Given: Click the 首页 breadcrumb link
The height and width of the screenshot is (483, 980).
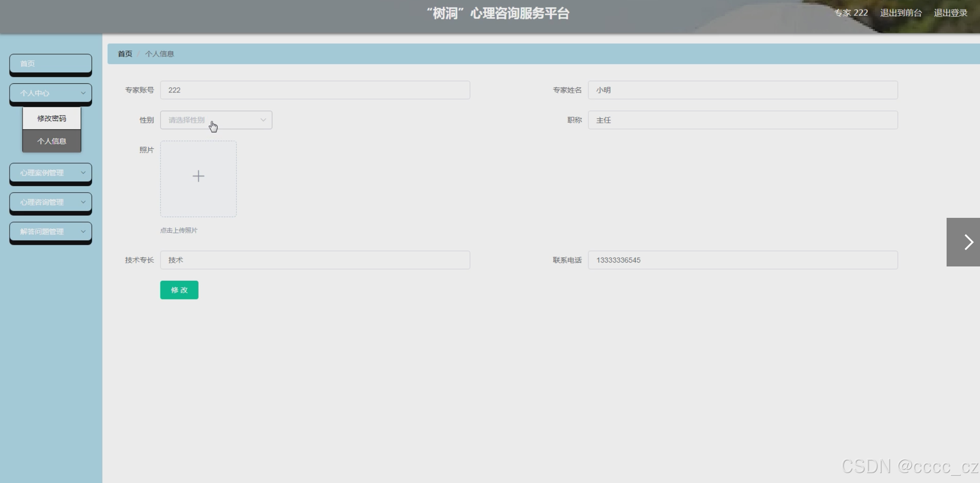Looking at the screenshot, I should (x=125, y=54).
